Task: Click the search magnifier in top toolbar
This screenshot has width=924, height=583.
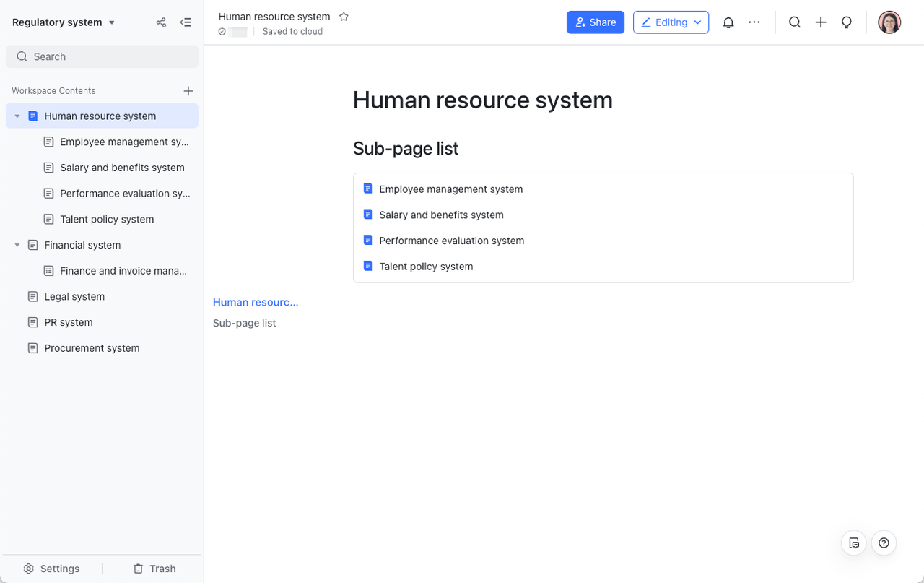Action: coord(795,22)
